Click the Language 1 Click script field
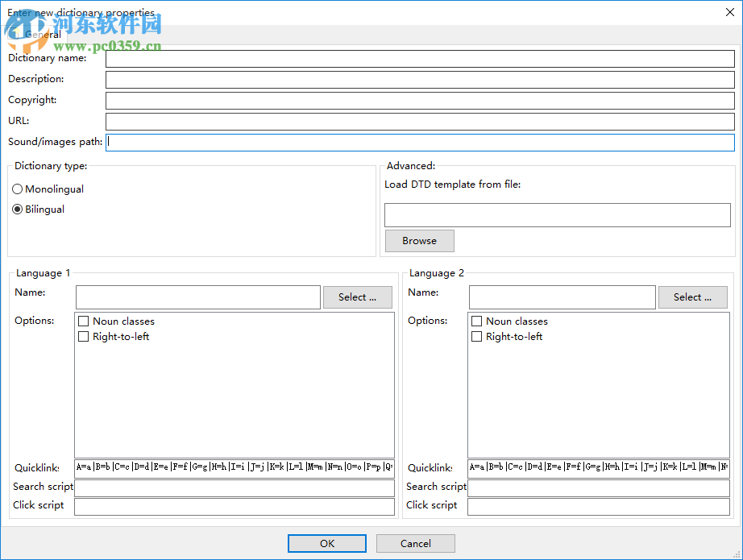This screenshot has height=560, width=743. point(234,507)
